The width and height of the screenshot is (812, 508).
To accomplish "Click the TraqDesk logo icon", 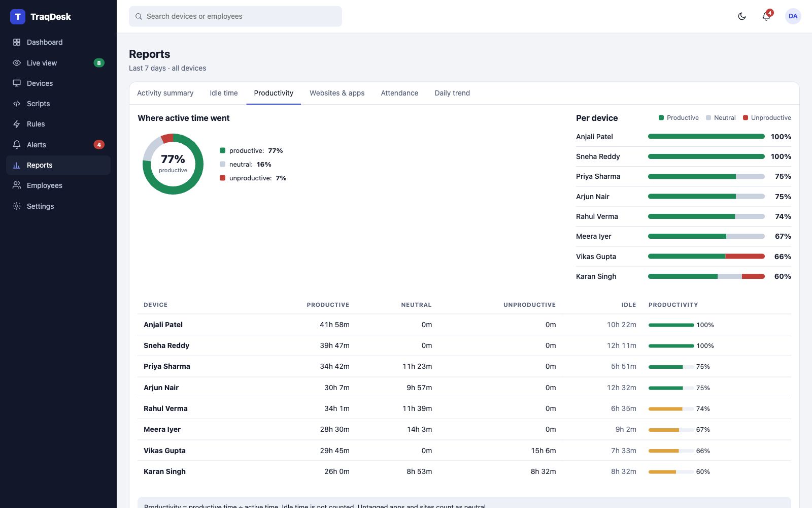I will pos(18,17).
